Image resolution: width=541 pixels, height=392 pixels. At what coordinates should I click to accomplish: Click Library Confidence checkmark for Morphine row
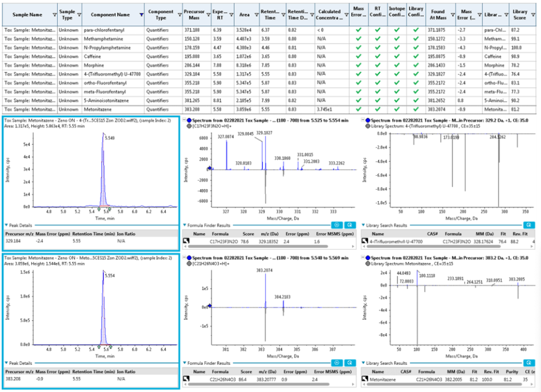coord(416,65)
